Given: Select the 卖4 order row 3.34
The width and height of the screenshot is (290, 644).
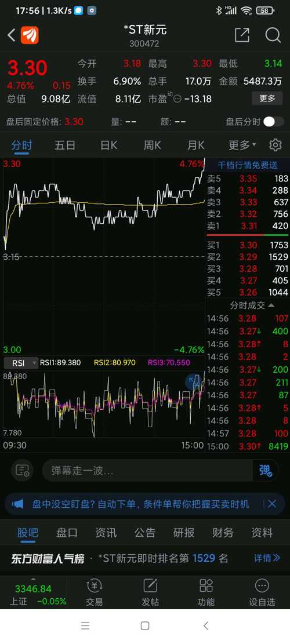Looking at the screenshot, I should click(247, 190).
